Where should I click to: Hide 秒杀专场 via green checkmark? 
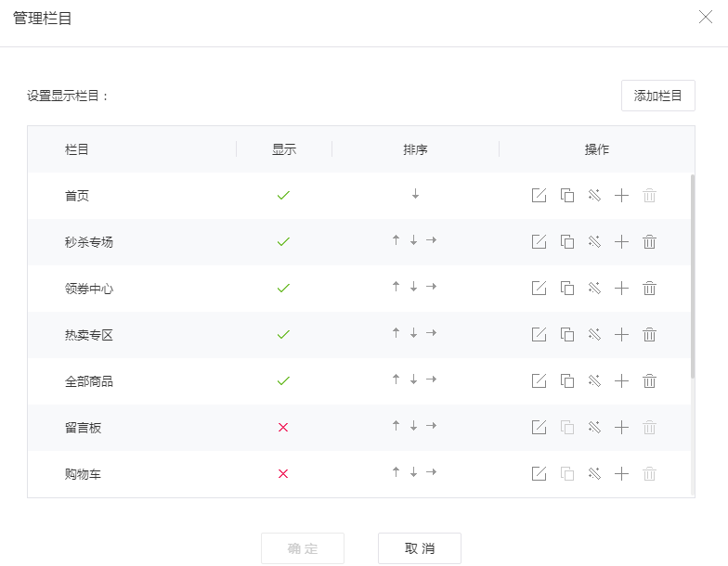click(x=283, y=241)
